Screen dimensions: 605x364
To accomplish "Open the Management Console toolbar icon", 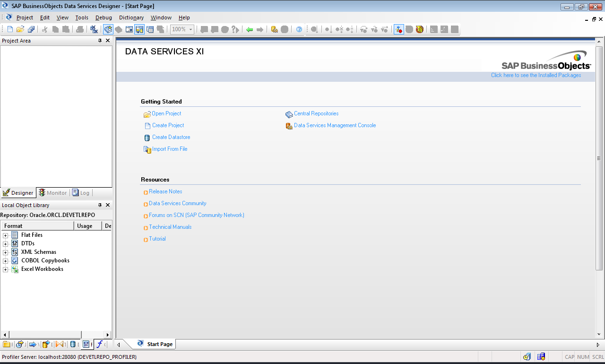I will pyautogui.click(x=275, y=29).
